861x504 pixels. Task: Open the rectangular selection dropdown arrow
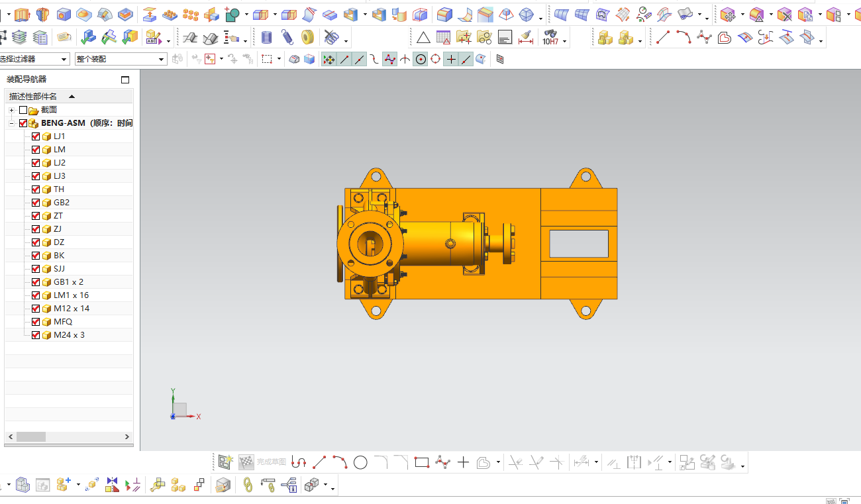[279, 60]
